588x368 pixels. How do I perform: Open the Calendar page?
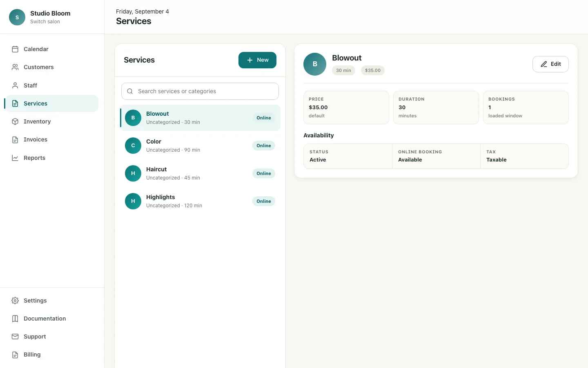(52, 49)
